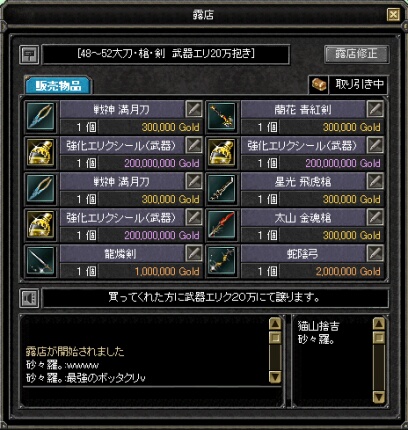Click the 太山 金魂槍 red spear icon

(x=221, y=225)
